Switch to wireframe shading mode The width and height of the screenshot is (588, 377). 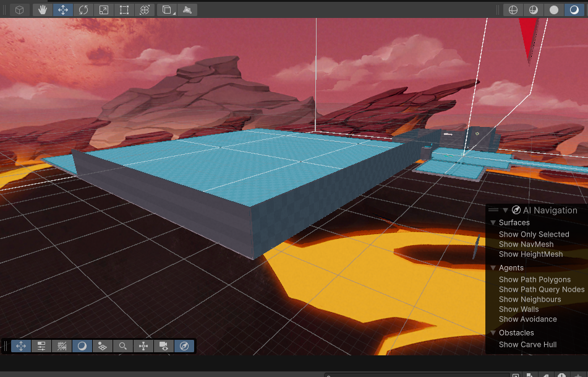pyautogui.click(x=513, y=10)
